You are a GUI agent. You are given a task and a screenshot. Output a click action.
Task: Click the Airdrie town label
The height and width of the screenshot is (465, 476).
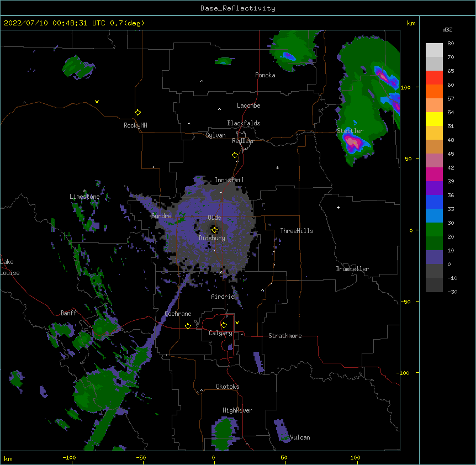(223, 297)
